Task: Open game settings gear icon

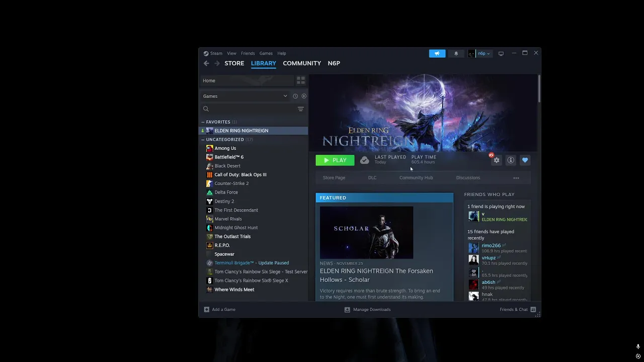Action: click(497, 160)
